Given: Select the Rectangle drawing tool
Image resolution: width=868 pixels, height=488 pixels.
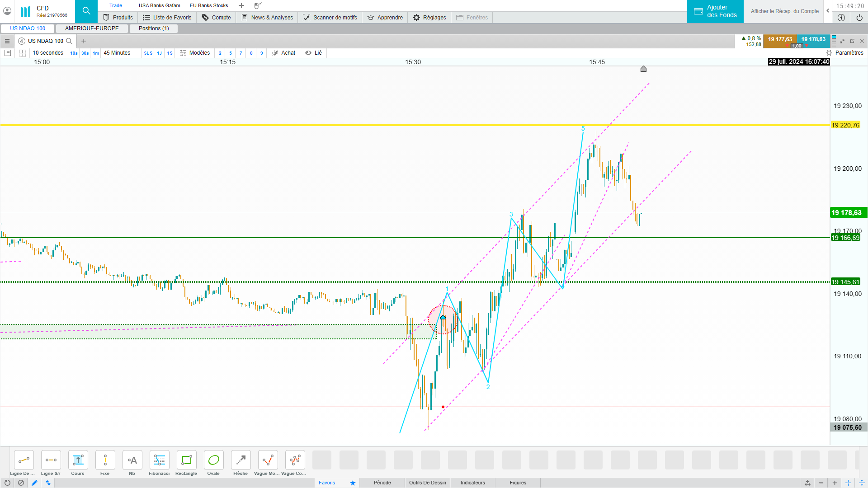Looking at the screenshot, I should [186, 460].
